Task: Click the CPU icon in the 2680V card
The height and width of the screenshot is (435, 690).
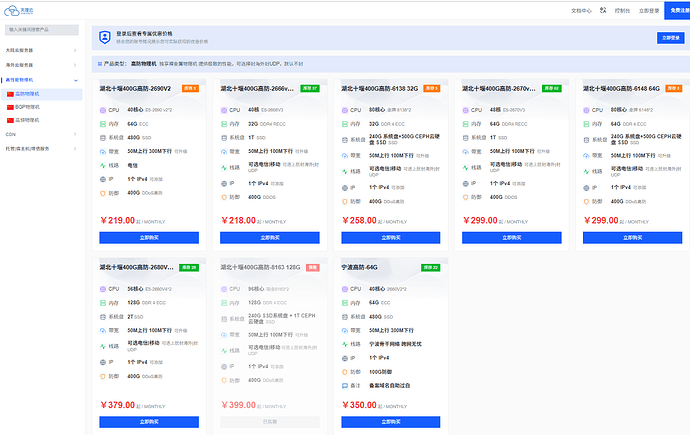Action: point(103,289)
